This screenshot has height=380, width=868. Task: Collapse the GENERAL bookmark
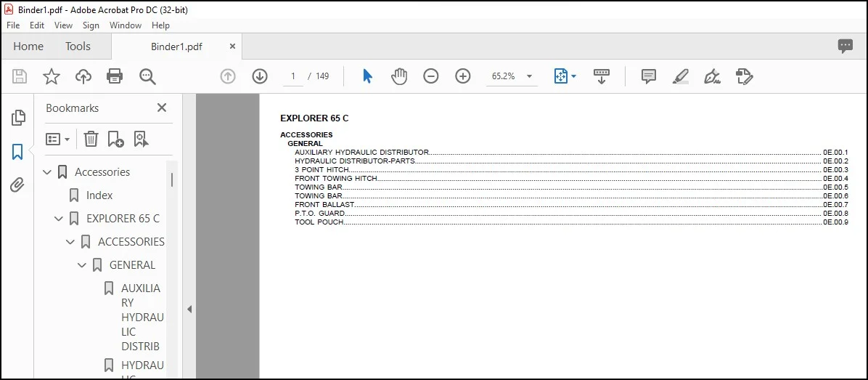click(81, 265)
